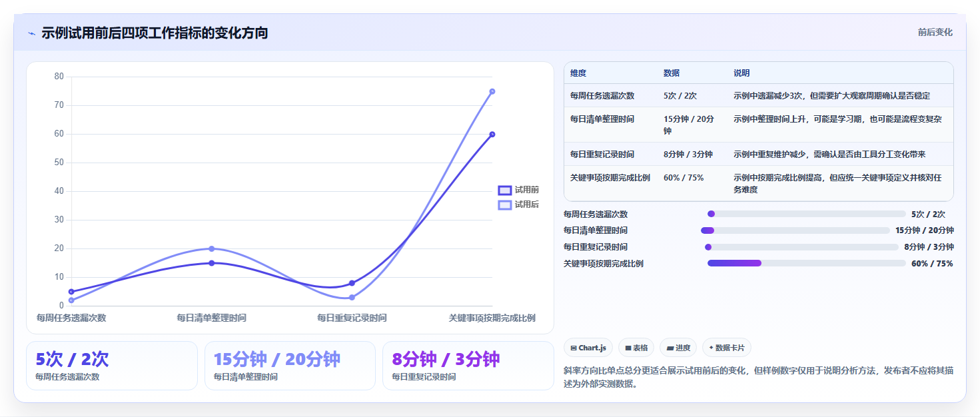The width and height of the screenshot is (980, 417).
Task: Click the progress value 15分钟 / 20分钟
Action: point(925,230)
